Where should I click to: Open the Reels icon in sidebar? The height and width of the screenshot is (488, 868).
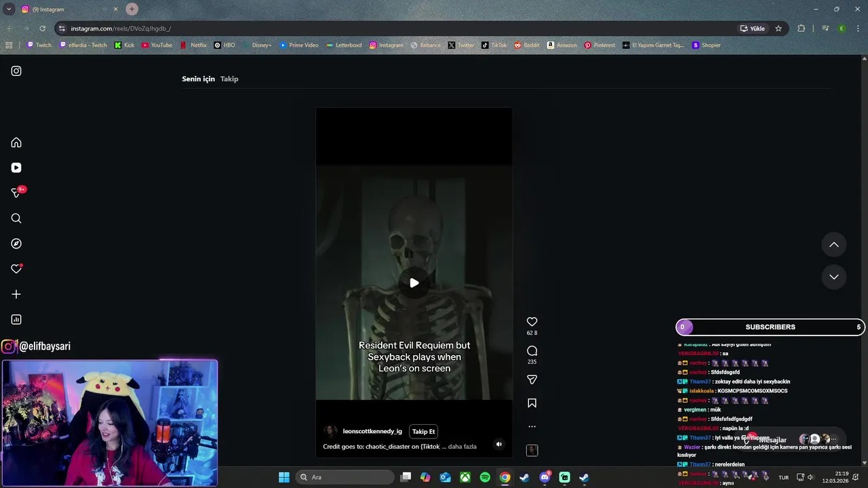(16, 167)
